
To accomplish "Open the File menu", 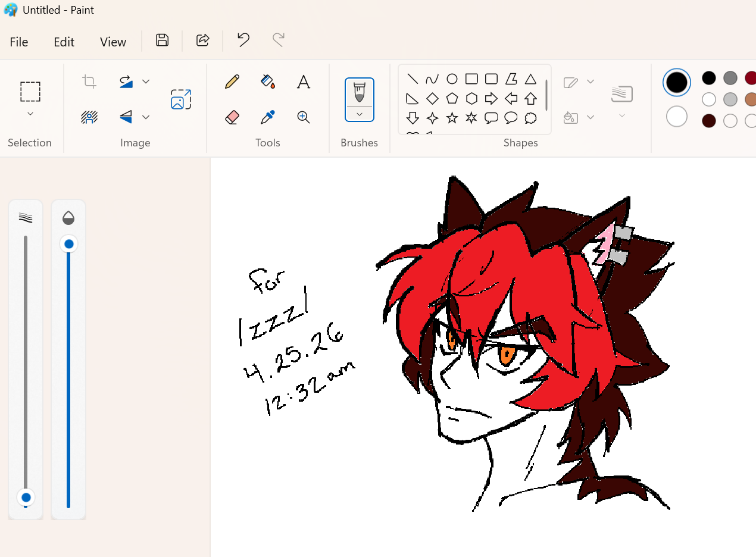I will point(19,42).
